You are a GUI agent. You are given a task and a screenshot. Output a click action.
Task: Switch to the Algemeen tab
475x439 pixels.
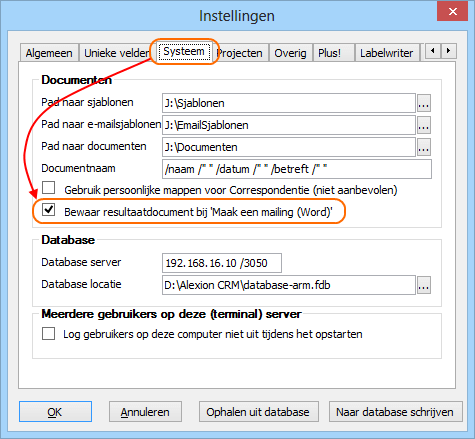click(x=49, y=53)
